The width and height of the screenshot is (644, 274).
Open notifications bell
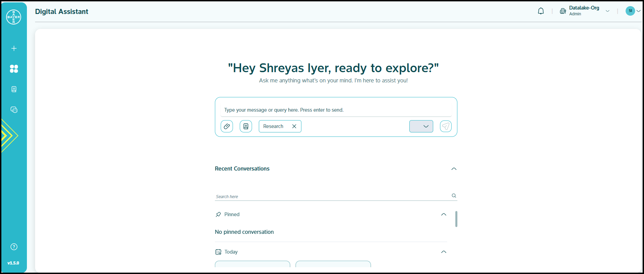541,11
